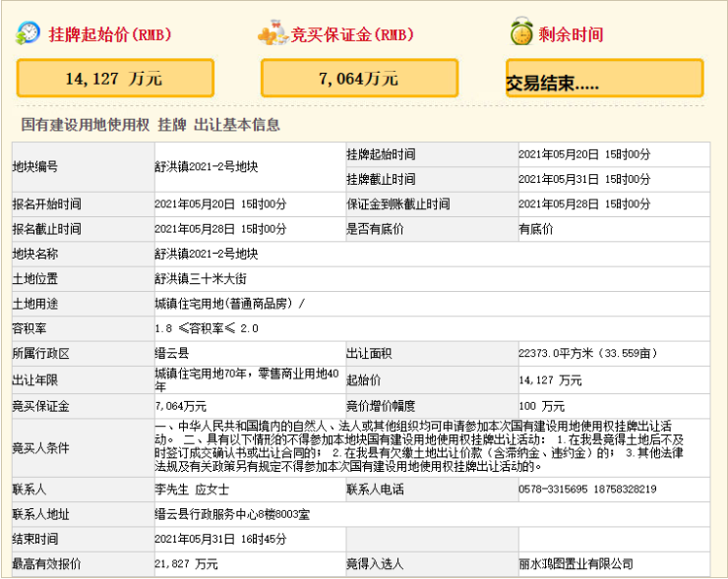The image size is (728, 579).
Task: Select the 舒洪镇2021-2号地块 value in 地块编号 row
Action: tap(207, 167)
